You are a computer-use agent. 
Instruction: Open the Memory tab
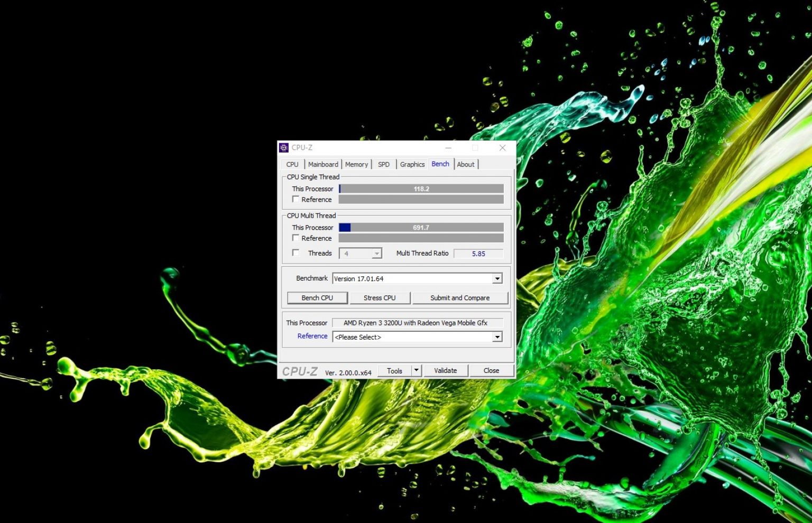point(356,164)
